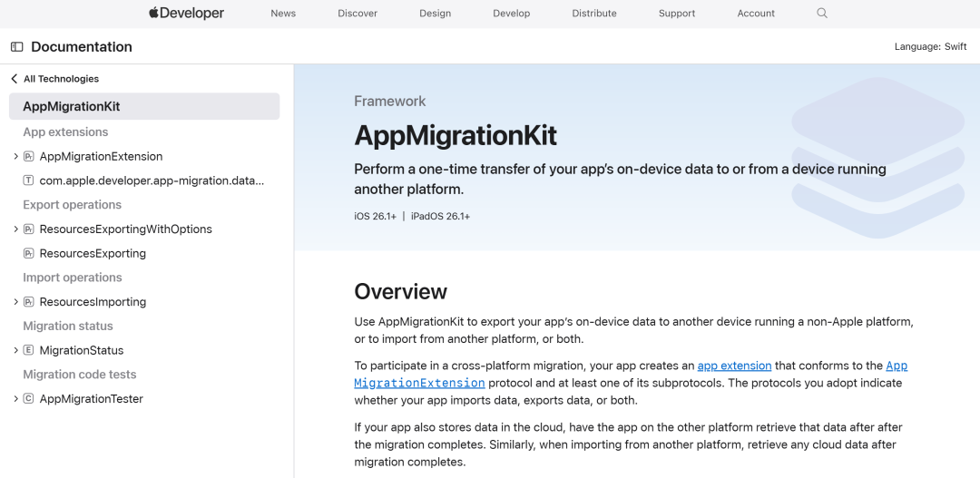Open the Language: Swift selector
980x478 pixels.
[x=930, y=47]
